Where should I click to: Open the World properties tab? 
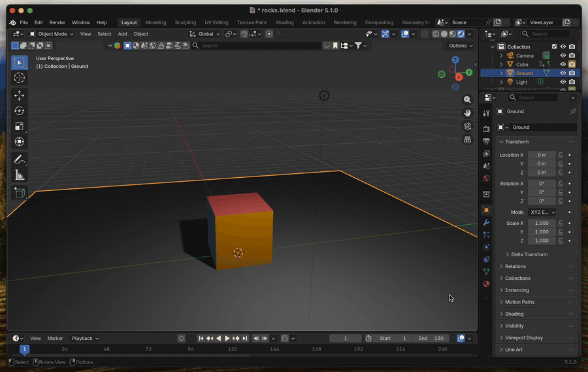[486, 178]
